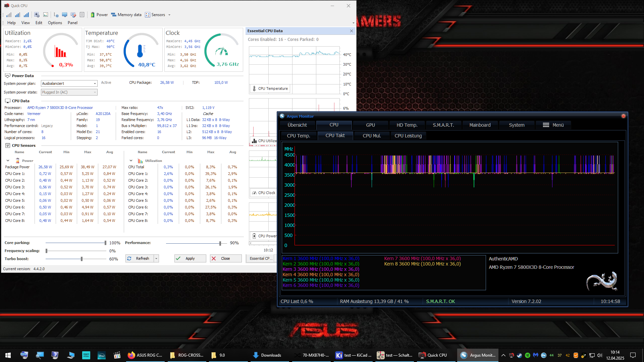Adjust the Turbo boost slider
Screen dimensions: 644x362
click(81, 259)
